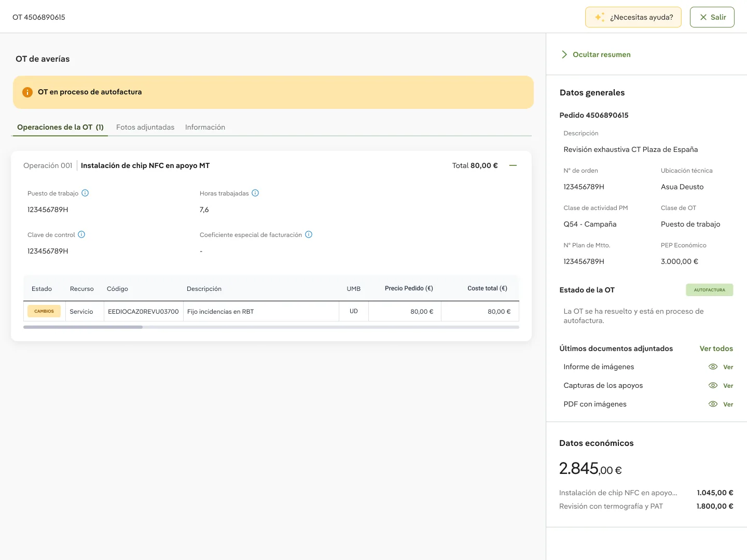Click the CAMBIOS status badge
Viewport: 747px width, 560px height.
(44, 311)
